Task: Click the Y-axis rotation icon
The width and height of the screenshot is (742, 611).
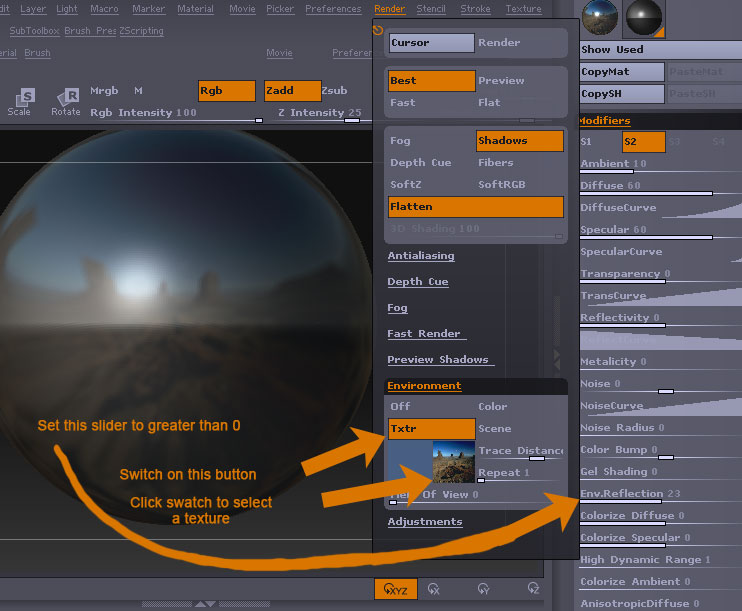Action: 483,589
